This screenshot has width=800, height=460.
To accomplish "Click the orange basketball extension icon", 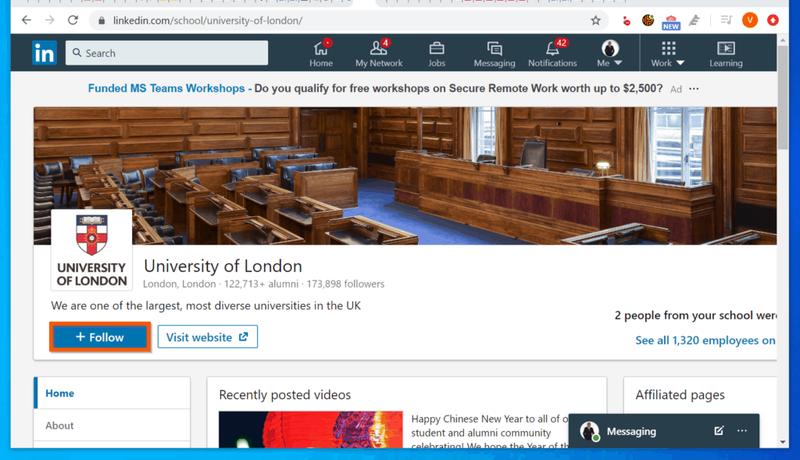I will click(x=648, y=20).
